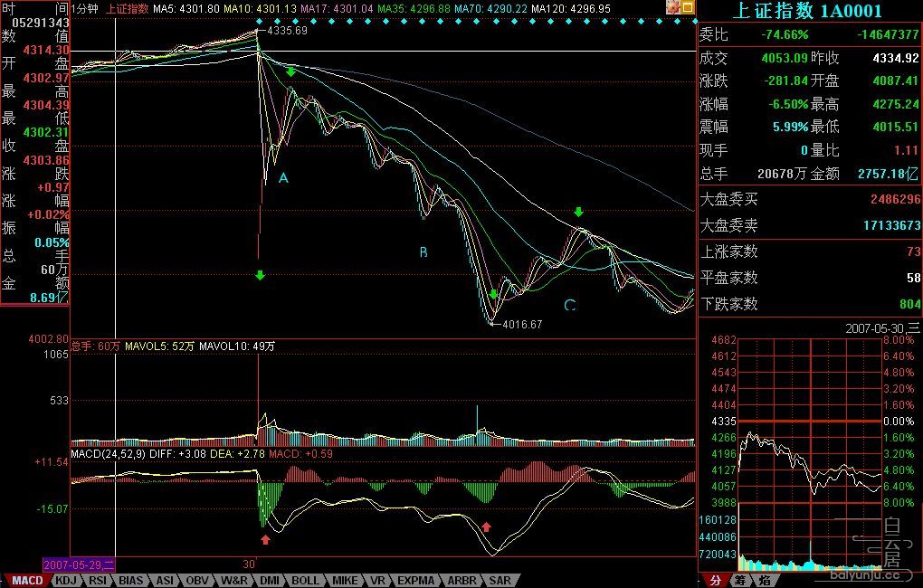Click the MACD(24,52,9) parameter label
Viewport: 923px width, 588px height.
point(109,454)
